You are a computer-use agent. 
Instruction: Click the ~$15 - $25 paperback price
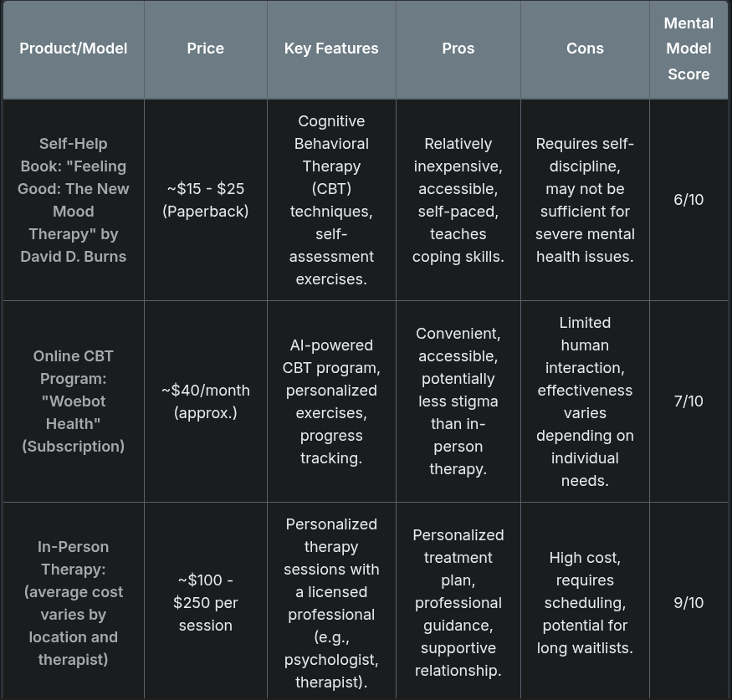pyautogui.click(x=205, y=200)
